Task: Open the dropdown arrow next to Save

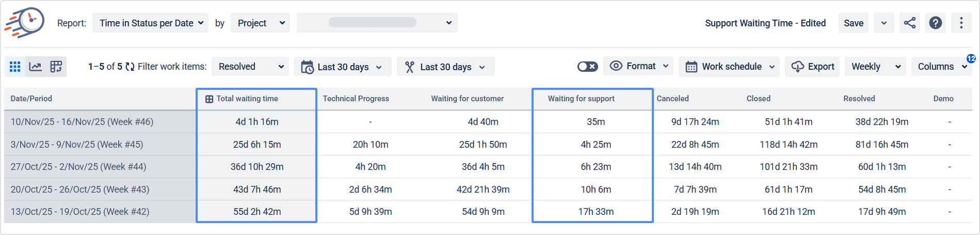Action: tap(884, 23)
